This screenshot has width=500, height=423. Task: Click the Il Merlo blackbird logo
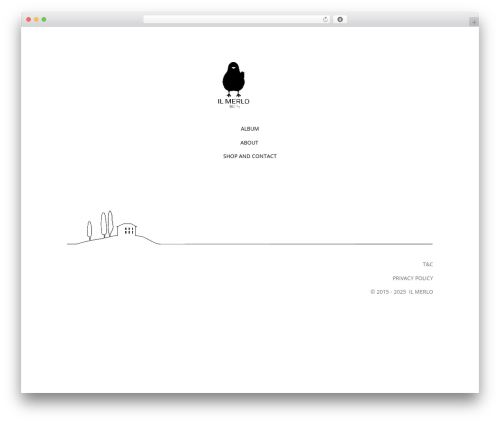[x=233, y=85]
